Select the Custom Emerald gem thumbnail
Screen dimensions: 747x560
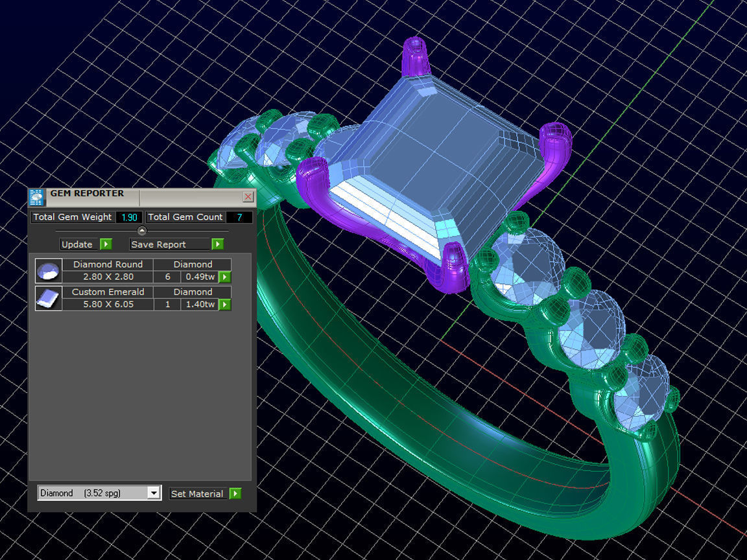coord(49,299)
